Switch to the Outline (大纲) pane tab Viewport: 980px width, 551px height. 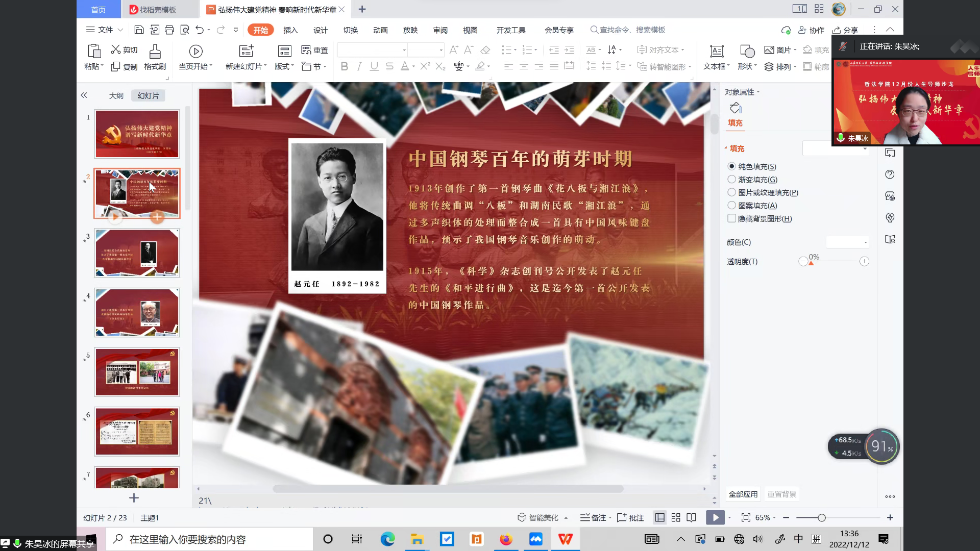tap(116, 95)
